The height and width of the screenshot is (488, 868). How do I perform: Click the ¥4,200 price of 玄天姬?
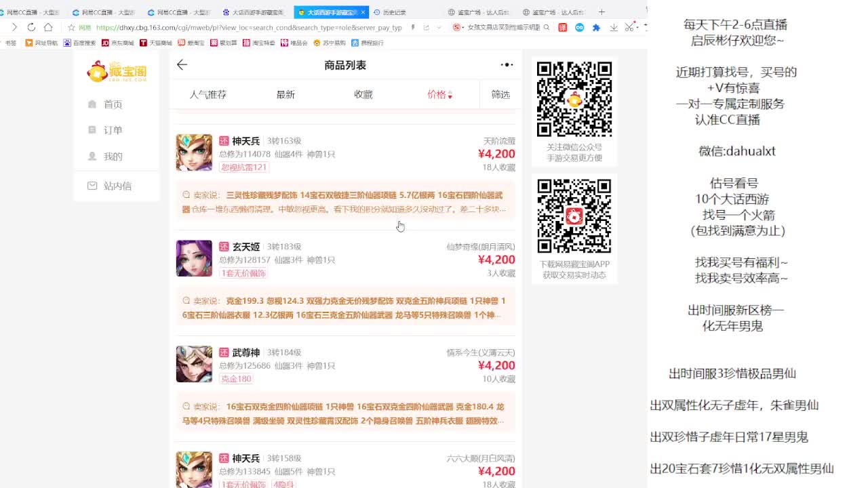click(496, 260)
